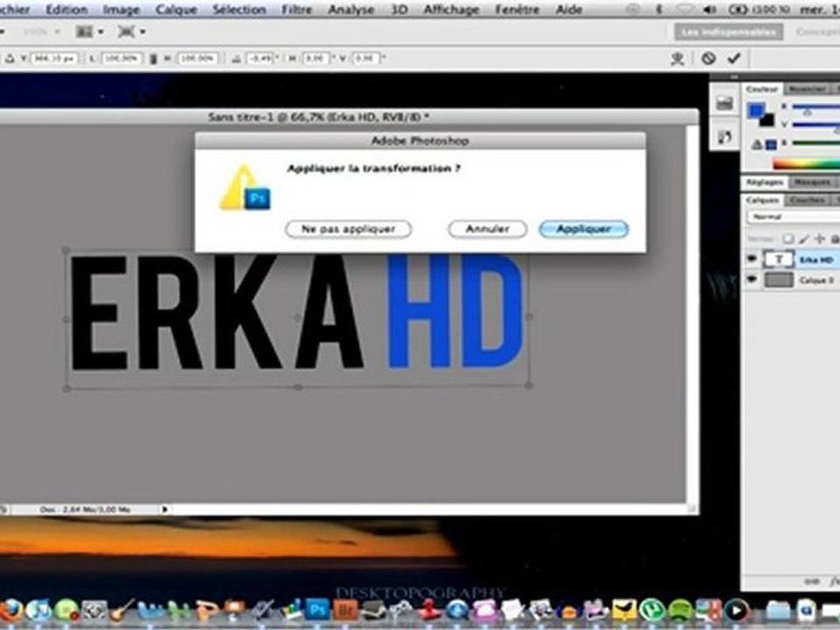Click the out-of-gamut warning triangle icon

pos(756,144)
